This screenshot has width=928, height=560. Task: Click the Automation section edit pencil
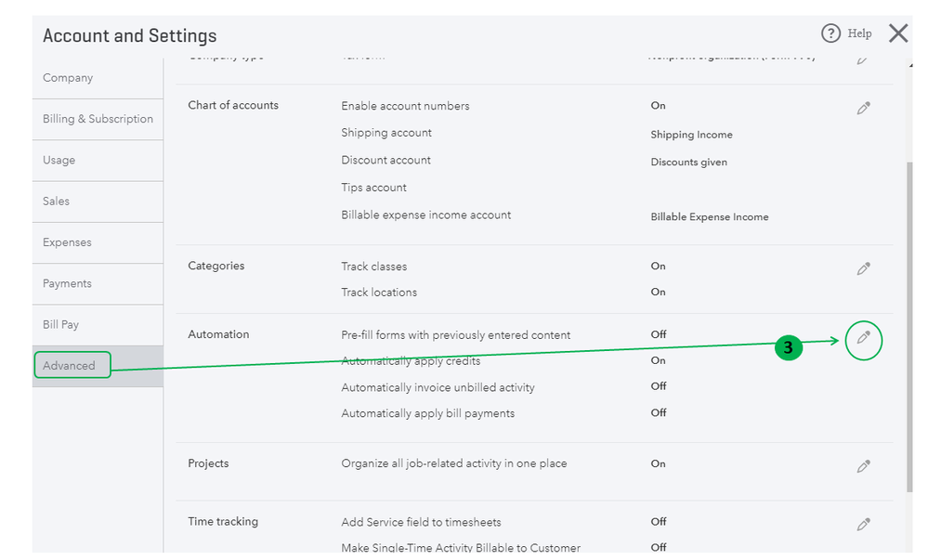pyautogui.click(x=864, y=339)
